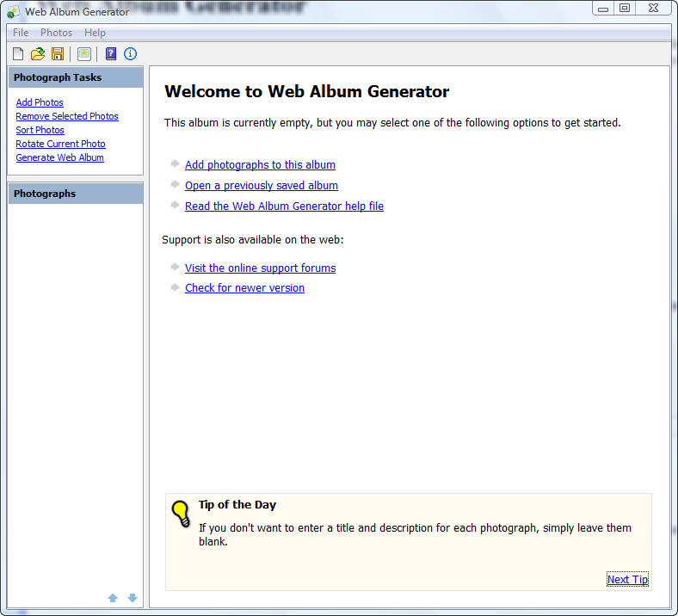Viewport: 678px width, 616px height.
Task: Close the Web Album Generator window
Action: [x=653, y=9]
